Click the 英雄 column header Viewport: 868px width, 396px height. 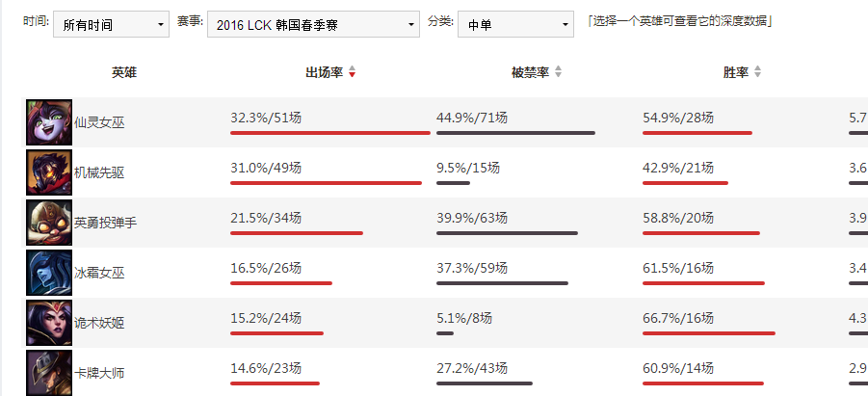[123, 72]
